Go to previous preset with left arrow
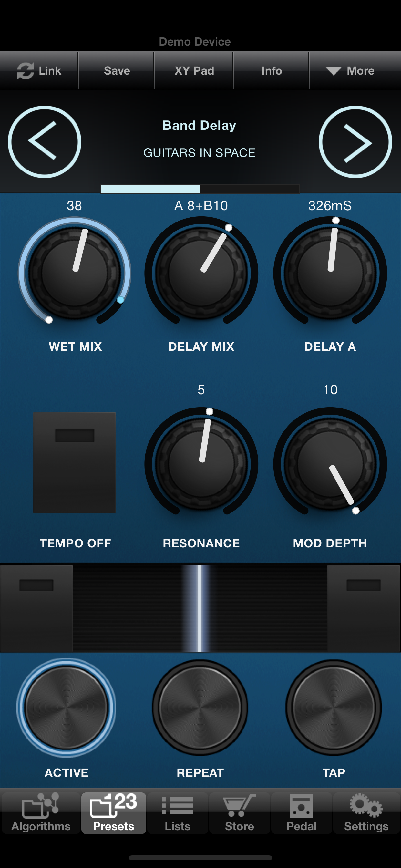This screenshot has height=868, width=401. [x=45, y=142]
